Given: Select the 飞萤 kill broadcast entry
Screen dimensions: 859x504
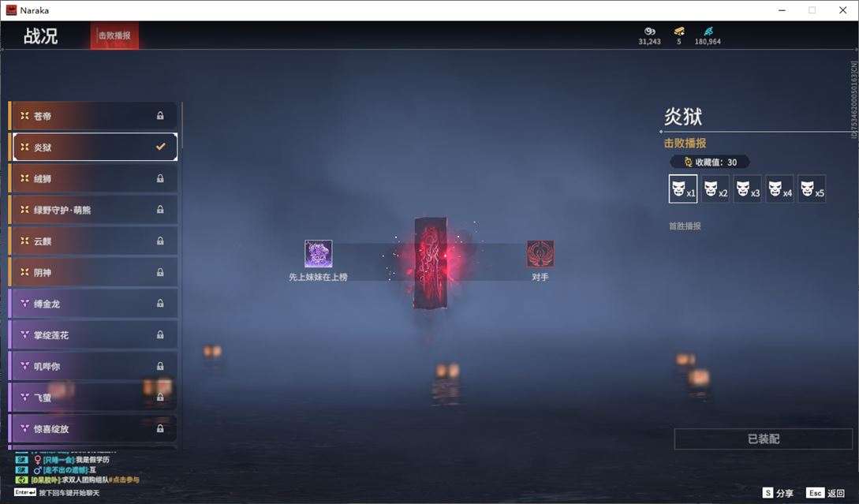Looking at the screenshot, I should point(93,397).
